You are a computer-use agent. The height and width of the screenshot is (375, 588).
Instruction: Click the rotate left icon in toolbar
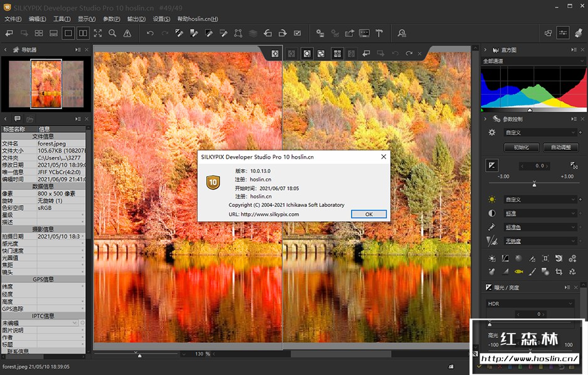point(268,33)
